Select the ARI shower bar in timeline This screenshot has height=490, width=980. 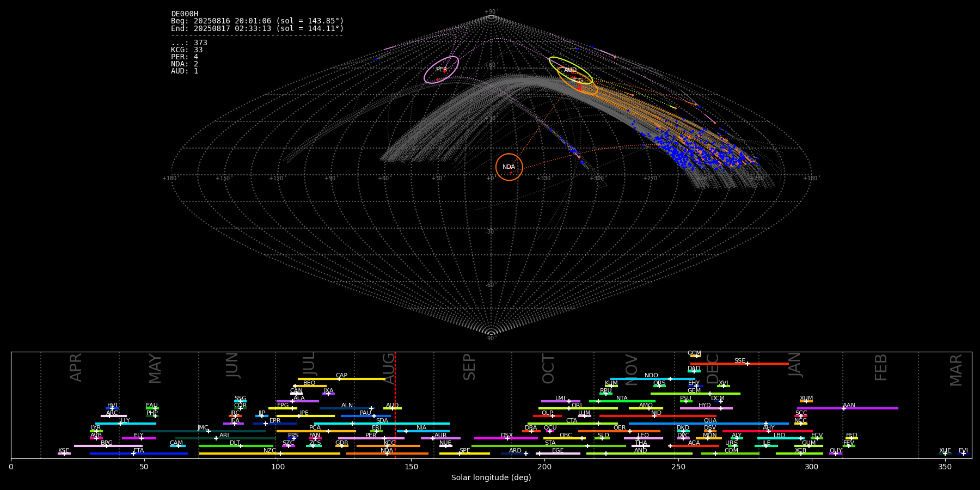(x=224, y=438)
